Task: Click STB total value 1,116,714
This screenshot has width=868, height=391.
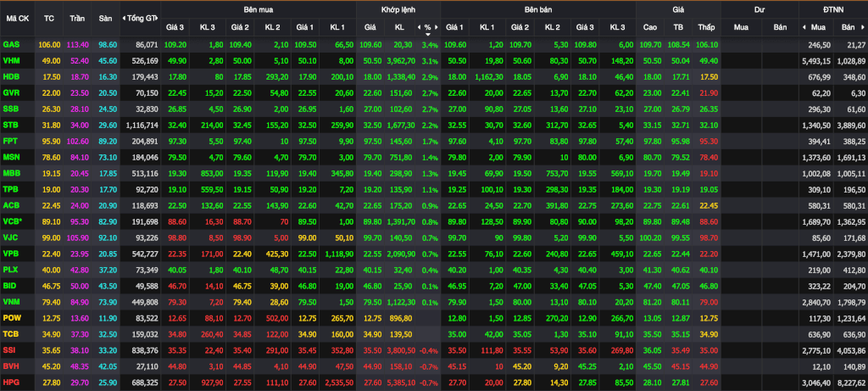Action: pyautogui.click(x=142, y=125)
